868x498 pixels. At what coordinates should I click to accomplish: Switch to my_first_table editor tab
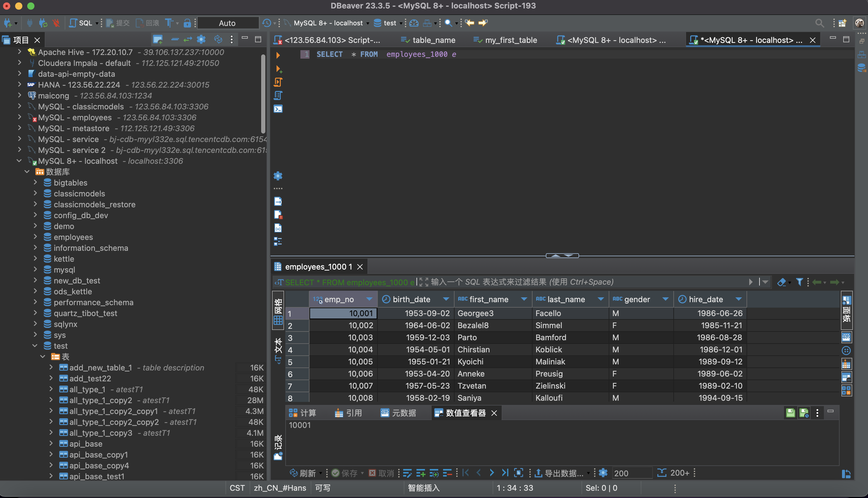click(x=506, y=40)
